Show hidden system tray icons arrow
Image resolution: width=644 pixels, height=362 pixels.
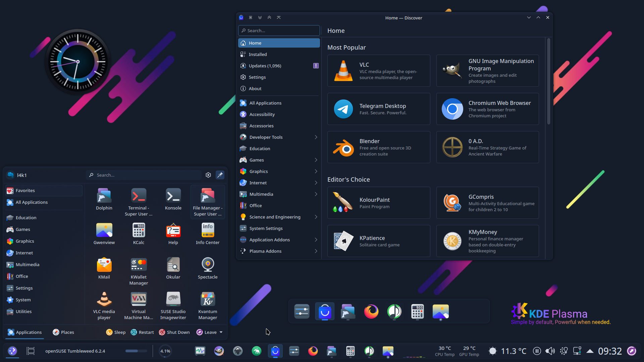pos(590,351)
